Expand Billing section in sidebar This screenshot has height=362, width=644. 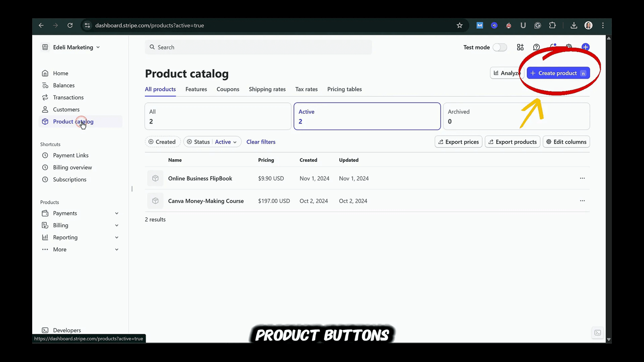(x=80, y=225)
